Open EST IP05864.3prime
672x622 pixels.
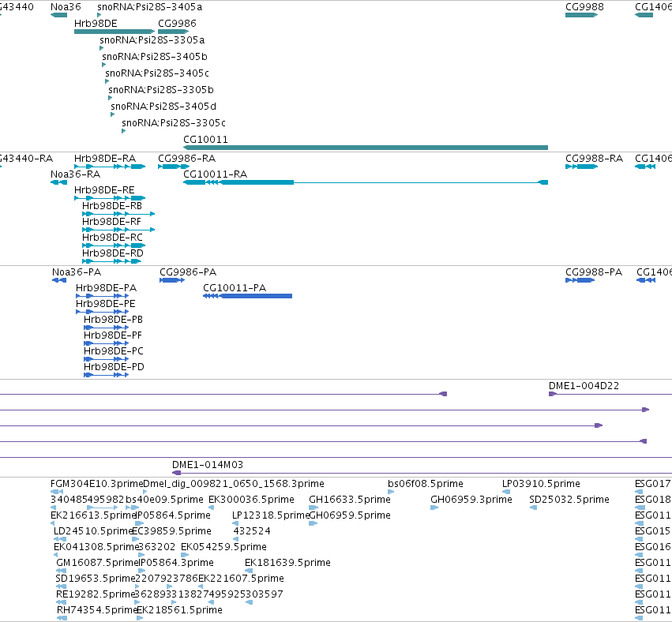point(176,563)
